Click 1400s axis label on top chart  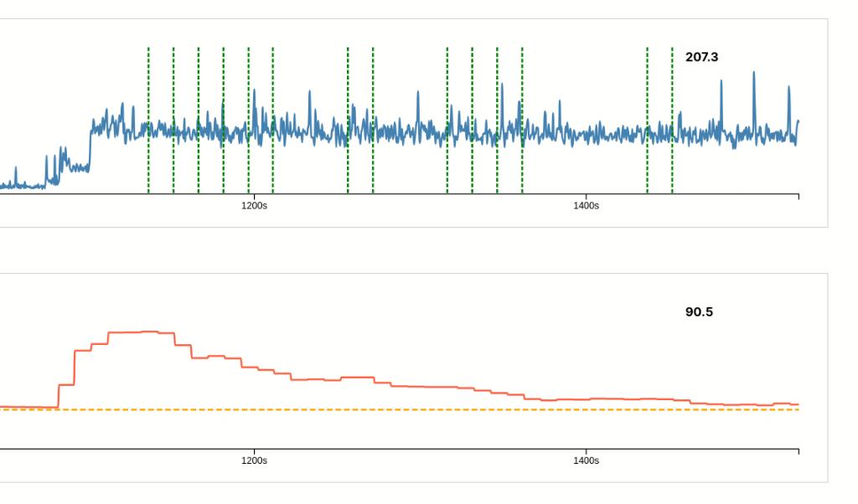587,206
